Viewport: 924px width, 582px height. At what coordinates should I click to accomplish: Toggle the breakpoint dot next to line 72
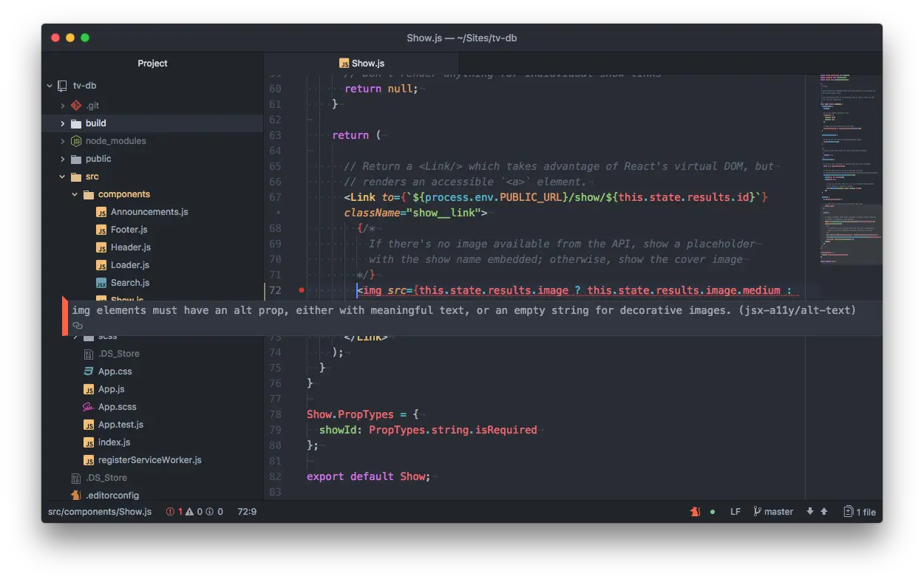tap(300, 290)
